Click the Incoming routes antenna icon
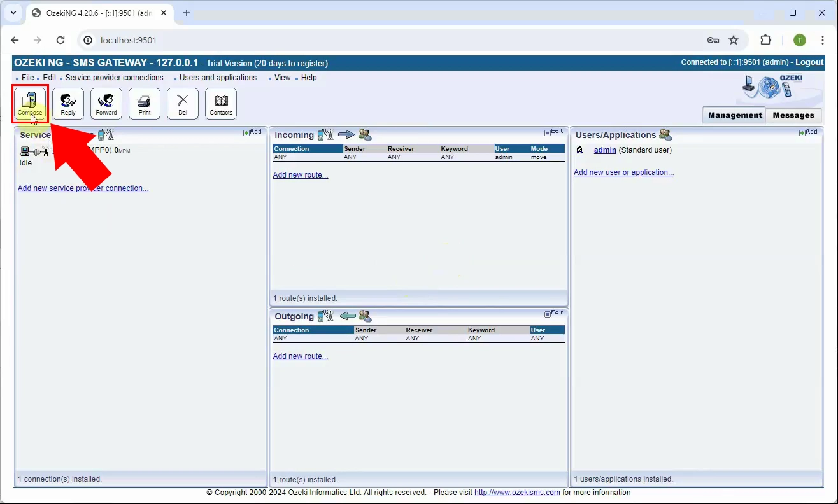 325,134
